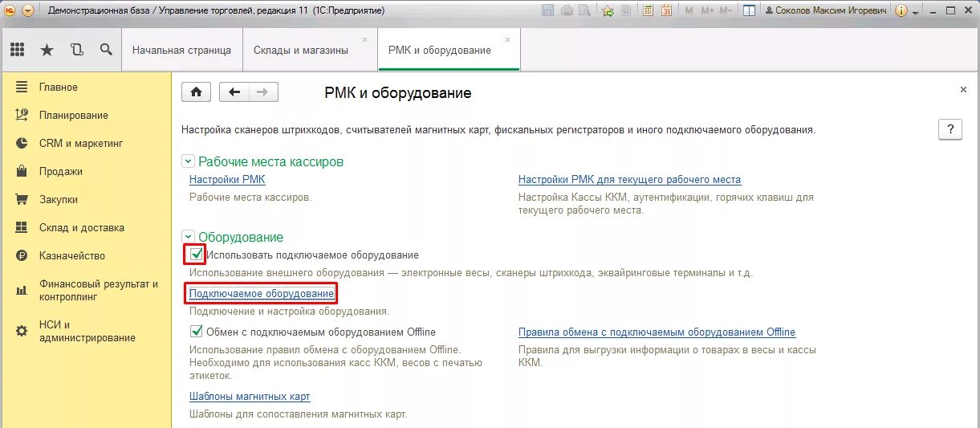This screenshot has width=980, height=428.
Task: Open the history icon
Action: 77,50
